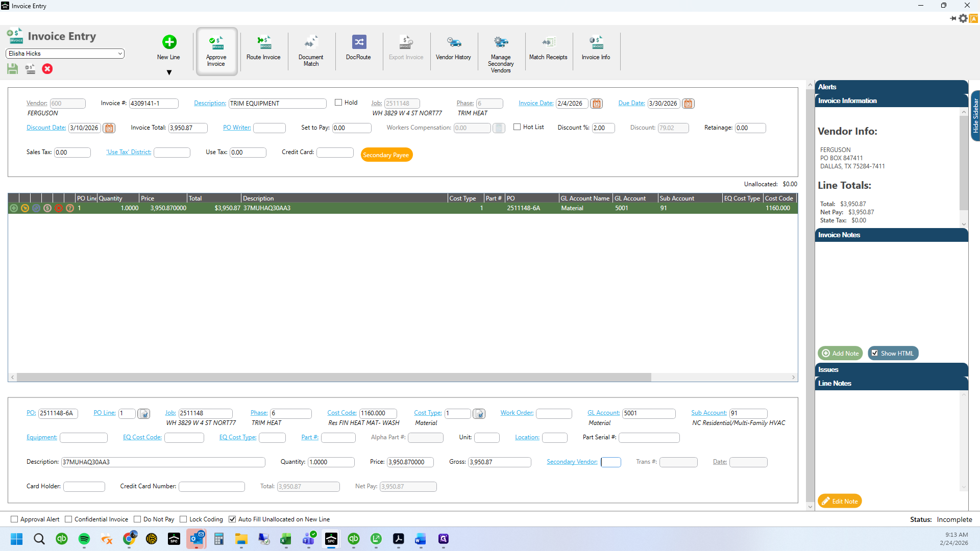The width and height of the screenshot is (980, 551).
Task: Enable the Hot List checkbox
Action: tap(517, 127)
